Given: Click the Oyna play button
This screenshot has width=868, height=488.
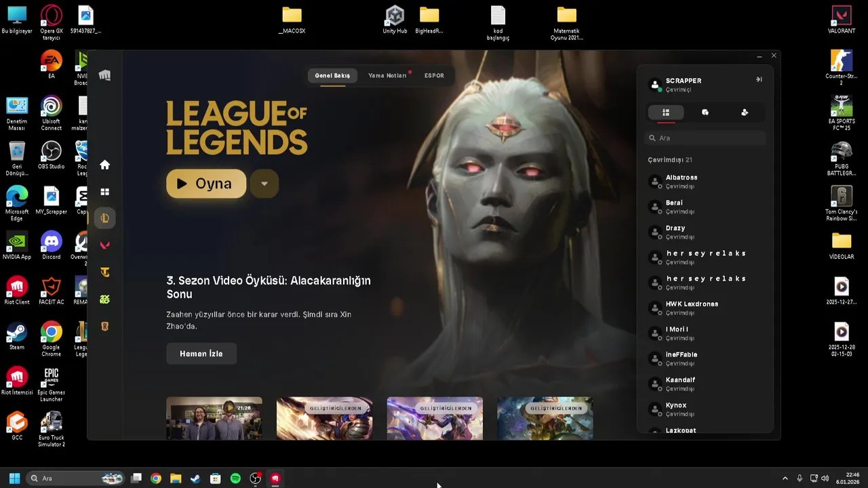Looking at the screenshot, I should point(206,184).
